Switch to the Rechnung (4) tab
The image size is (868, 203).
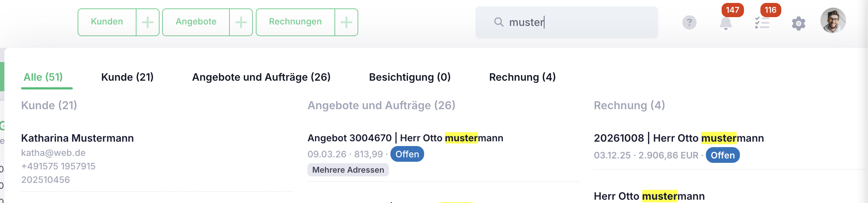(522, 77)
